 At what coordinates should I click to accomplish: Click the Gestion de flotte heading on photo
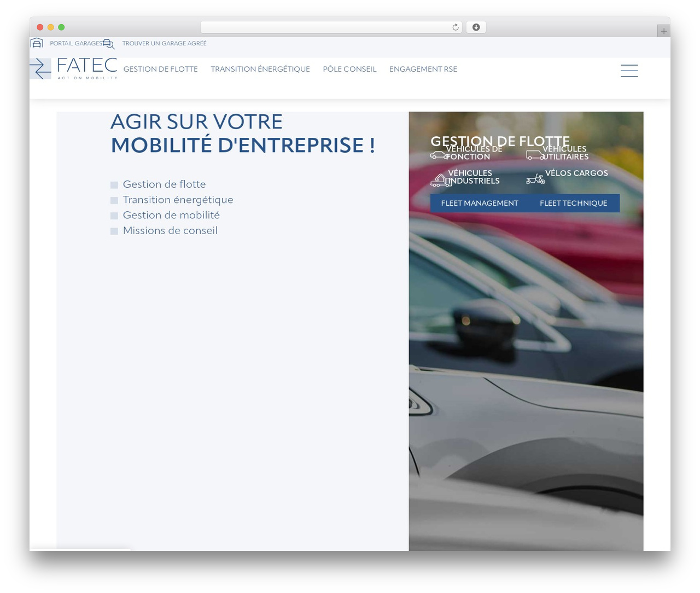[x=500, y=141]
